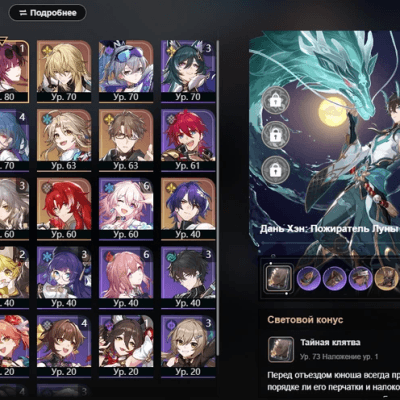Open the middle locked eidolon slot

276,135
